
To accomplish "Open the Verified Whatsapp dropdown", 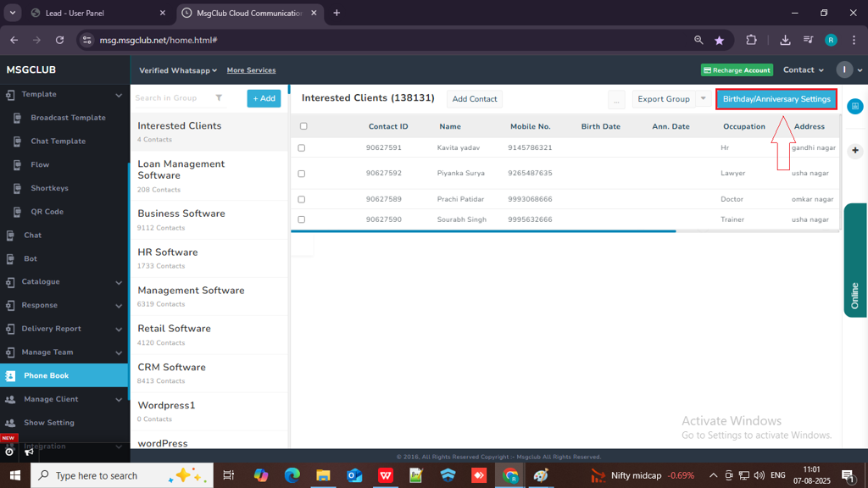I will coord(178,70).
